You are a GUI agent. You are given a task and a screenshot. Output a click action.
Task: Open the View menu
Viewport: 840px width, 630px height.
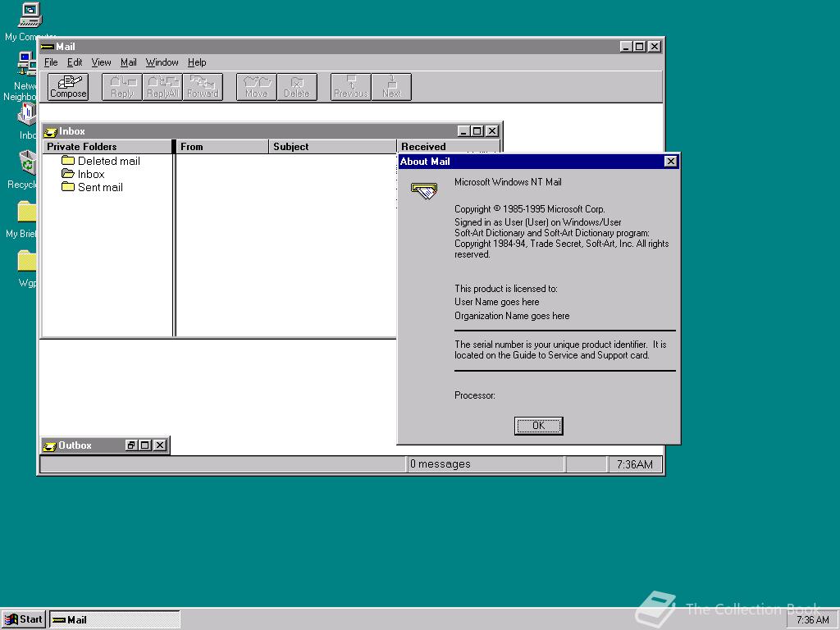[101, 62]
